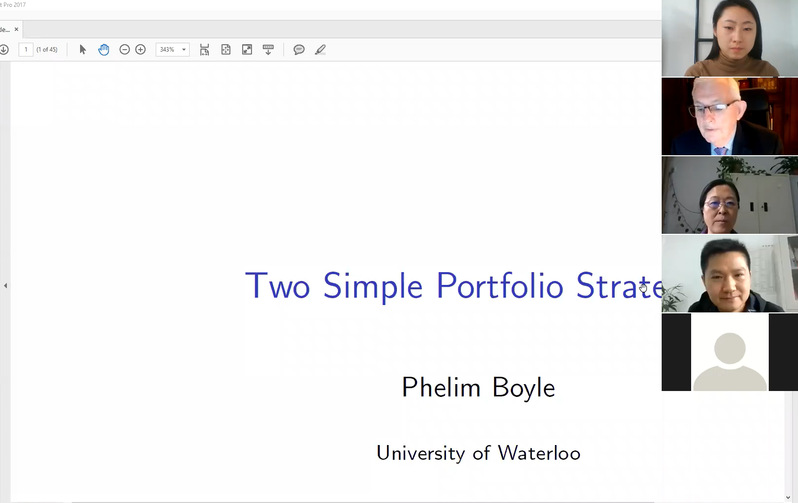This screenshot has height=503, width=798.
Task: Expand the left navigation pane arrow
Action: [x=5, y=286]
